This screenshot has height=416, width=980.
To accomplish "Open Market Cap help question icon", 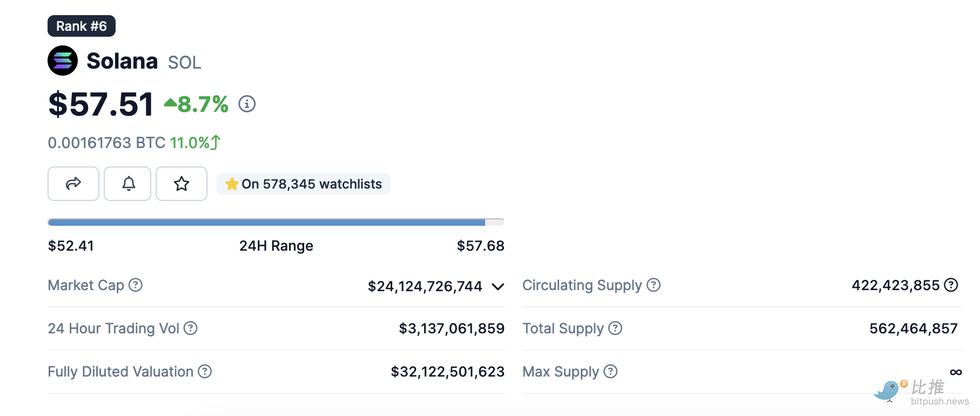I will 136,285.
